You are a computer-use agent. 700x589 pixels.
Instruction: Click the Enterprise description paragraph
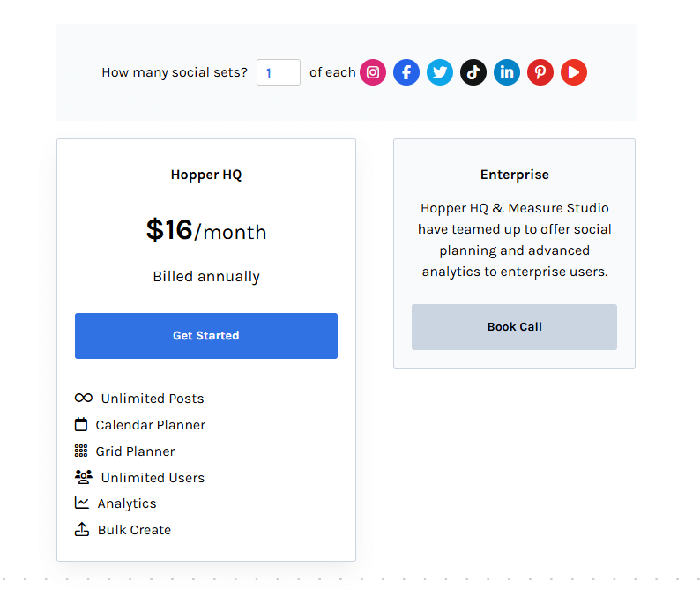(515, 240)
